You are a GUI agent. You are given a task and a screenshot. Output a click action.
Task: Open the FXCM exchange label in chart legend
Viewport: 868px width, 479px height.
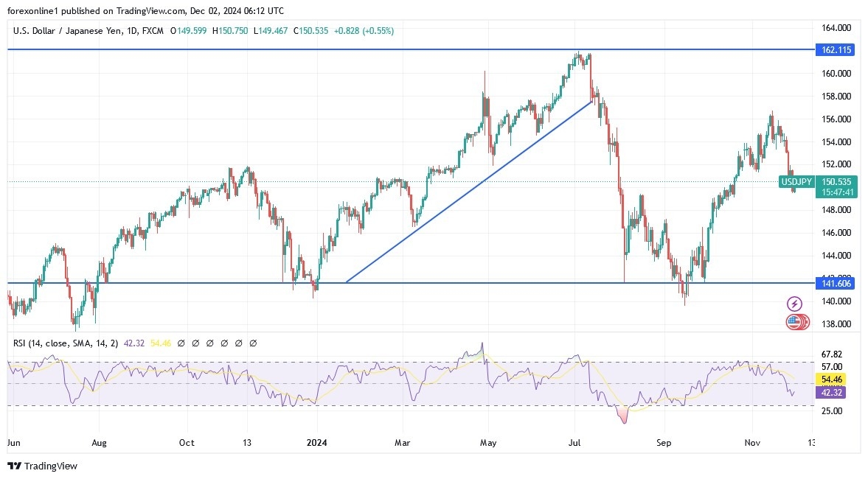(153, 31)
